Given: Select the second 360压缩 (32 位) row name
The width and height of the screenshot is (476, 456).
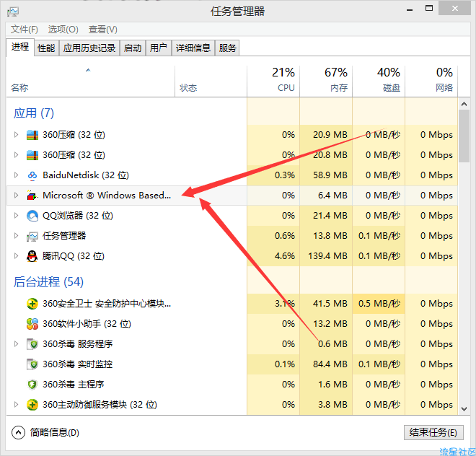Looking at the screenshot, I should pyautogui.click(x=74, y=155).
